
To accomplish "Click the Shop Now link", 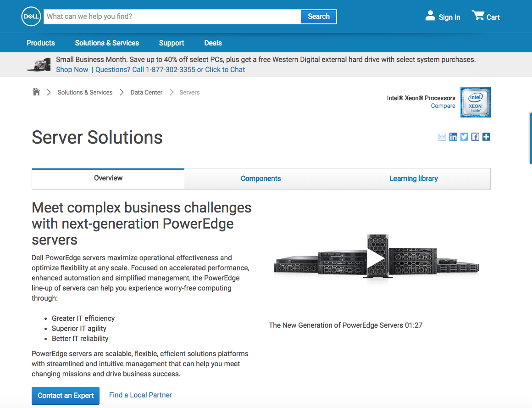I will tap(72, 70).
